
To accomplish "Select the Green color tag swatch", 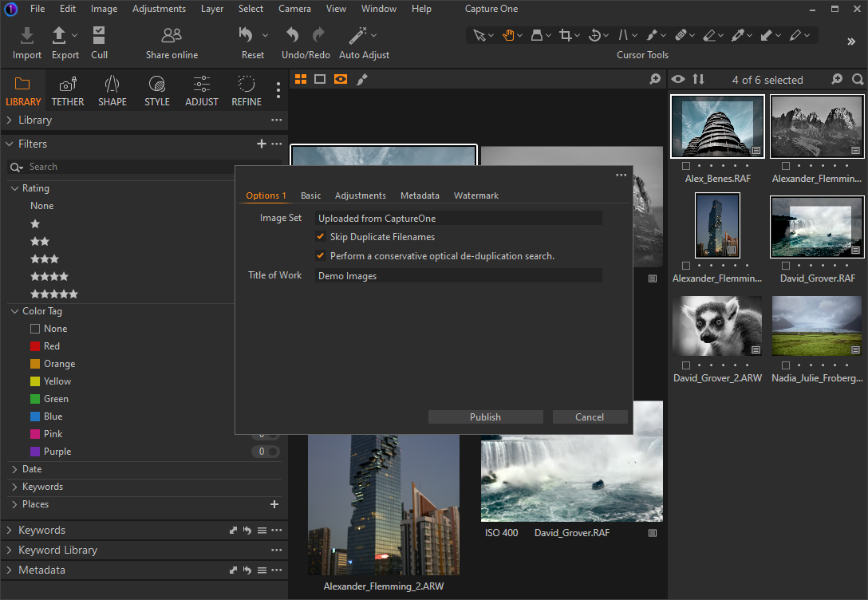I will 35,399.
